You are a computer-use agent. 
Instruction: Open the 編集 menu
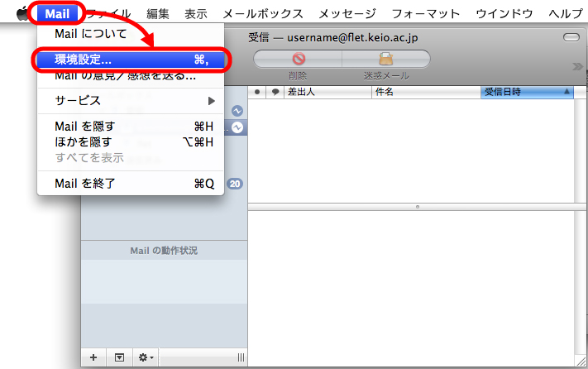coord(157,14)
